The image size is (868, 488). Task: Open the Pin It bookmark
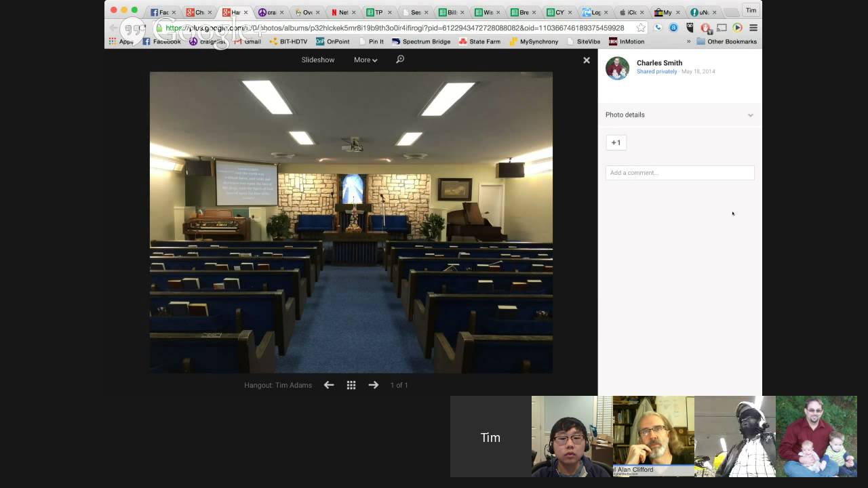tap(371, 41)
